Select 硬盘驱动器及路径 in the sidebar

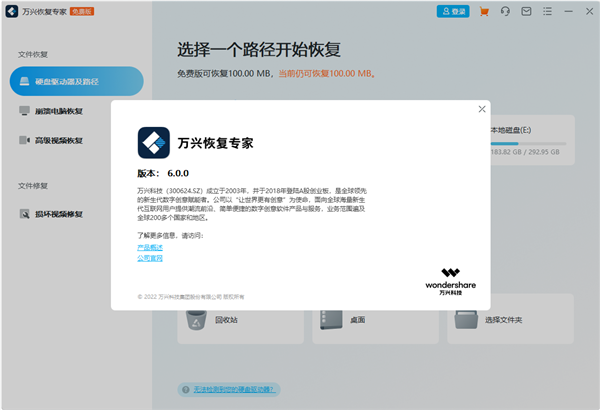pyautogui.click(x=77, y=81)
